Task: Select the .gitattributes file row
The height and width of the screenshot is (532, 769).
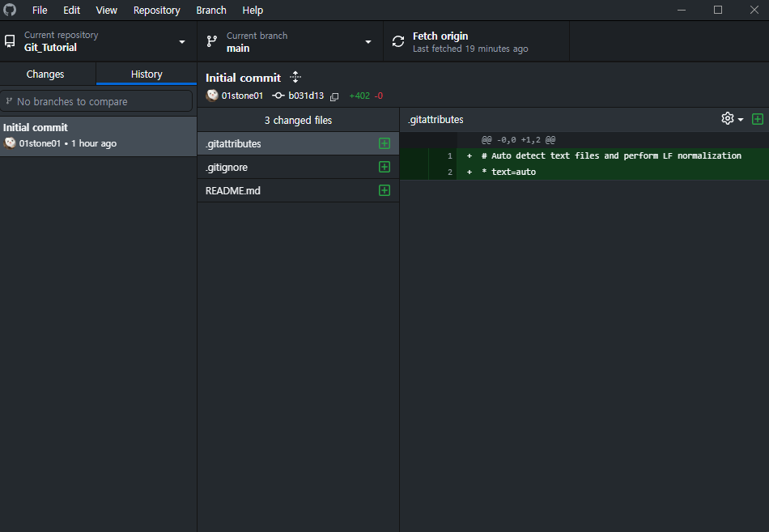Action: tap(298, 143)
